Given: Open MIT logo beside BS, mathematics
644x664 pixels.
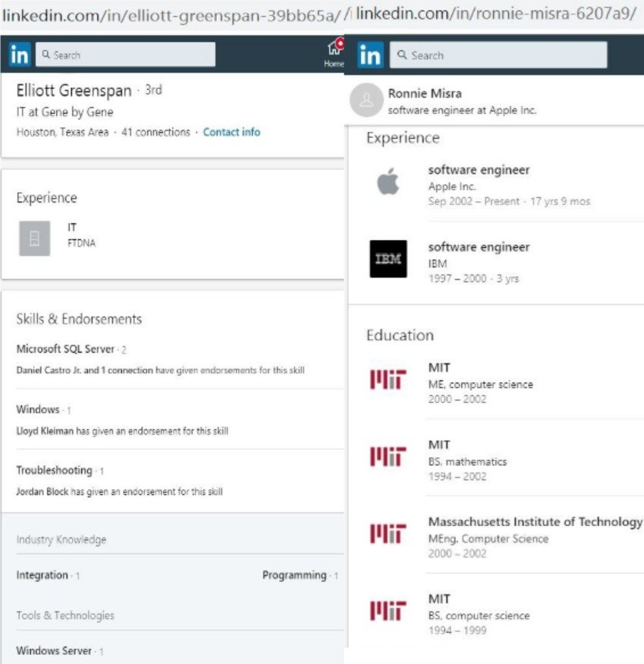Looking at the screenshot, I should pyautogui.click(x=388, y=456).
